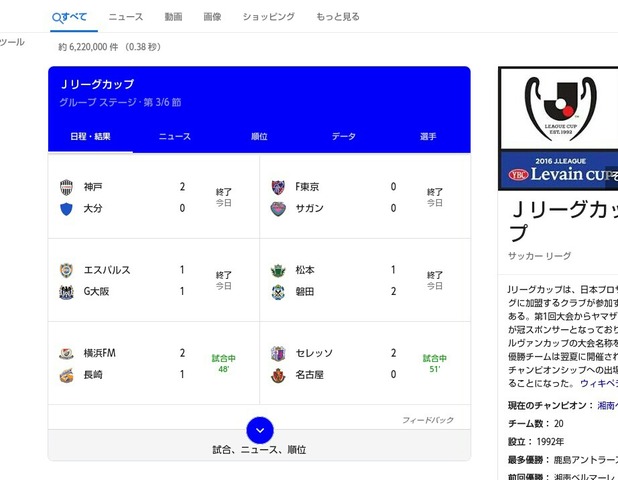Select the 日程・結果 tab in the J League card

coord(90,137)
